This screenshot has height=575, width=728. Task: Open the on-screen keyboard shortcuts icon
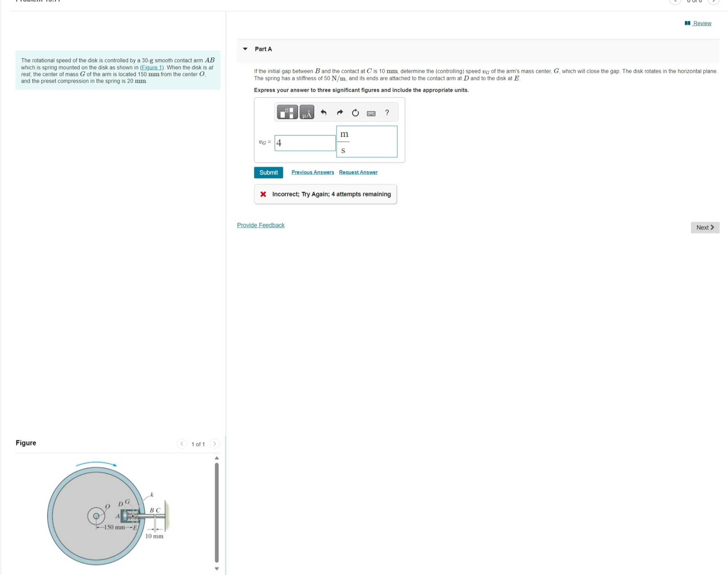tap(370, 113)
